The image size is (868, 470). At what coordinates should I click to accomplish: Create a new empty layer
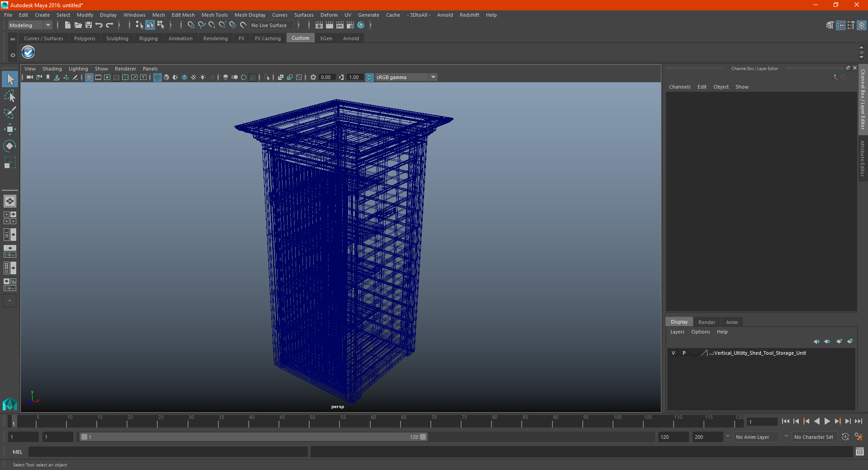click(839, 341)
